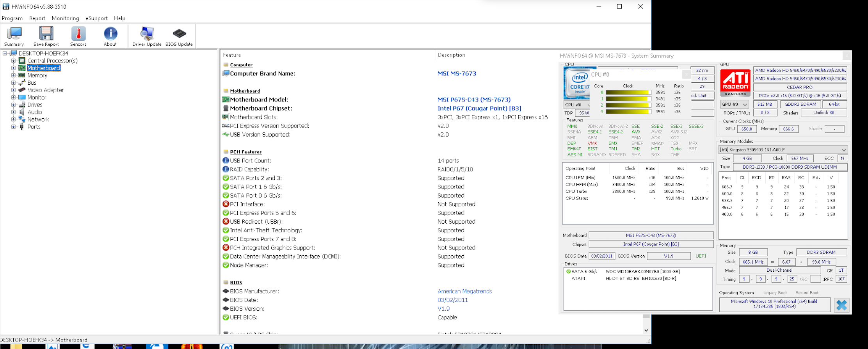Screen dimensions: 868x349
Task: Click the Node Manager green check icon
Action: [226, 265]
